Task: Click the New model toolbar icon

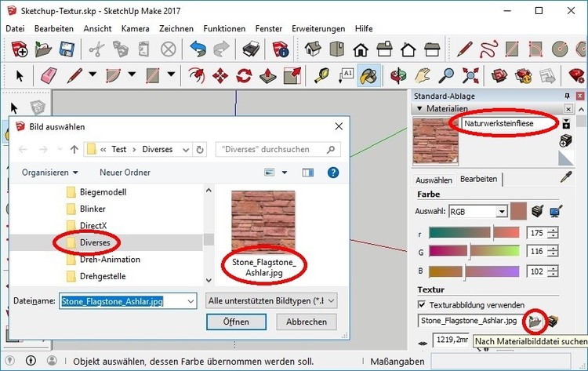Action: pos(19,49)
